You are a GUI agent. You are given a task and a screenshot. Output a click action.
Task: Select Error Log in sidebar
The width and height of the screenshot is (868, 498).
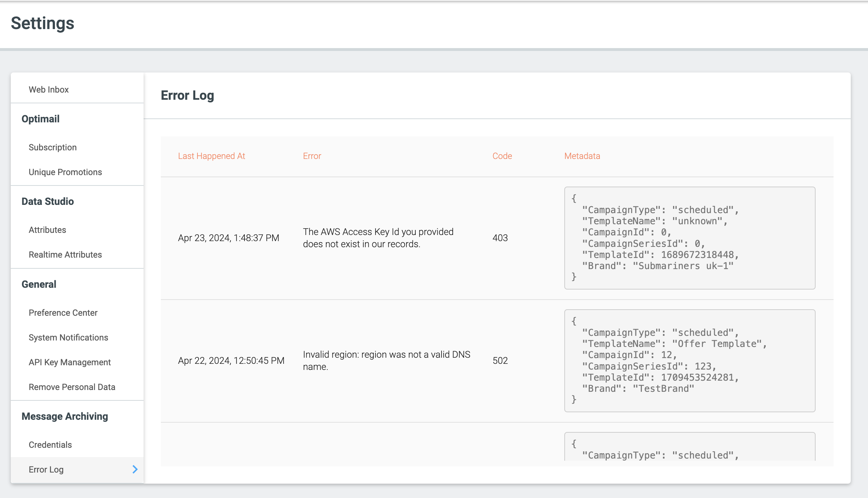click(x=77, y=469)
